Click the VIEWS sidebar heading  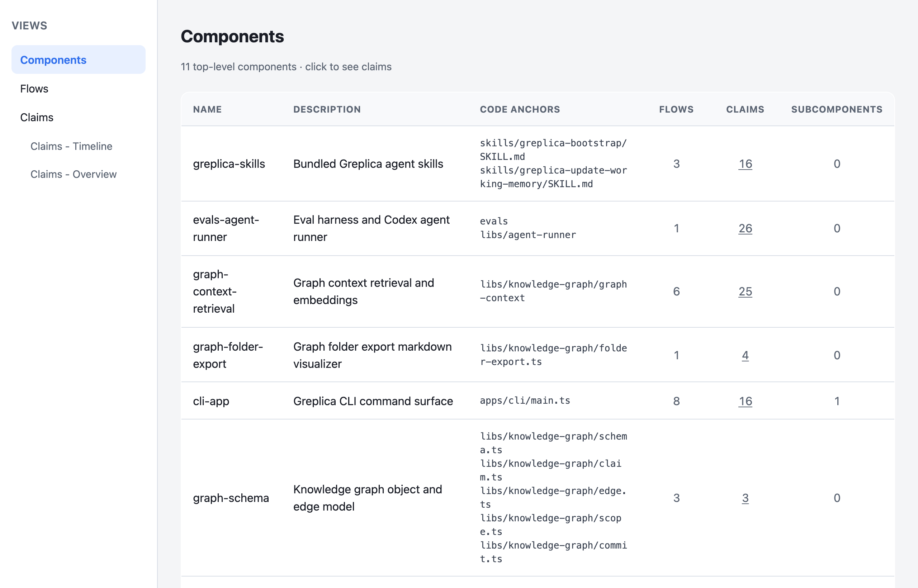[x=29, y=25]
